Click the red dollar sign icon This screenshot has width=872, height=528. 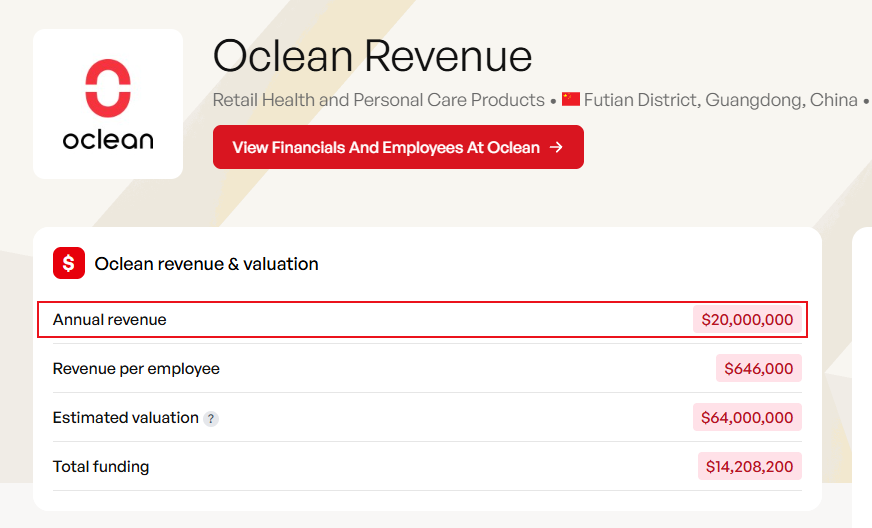[69, 263]
